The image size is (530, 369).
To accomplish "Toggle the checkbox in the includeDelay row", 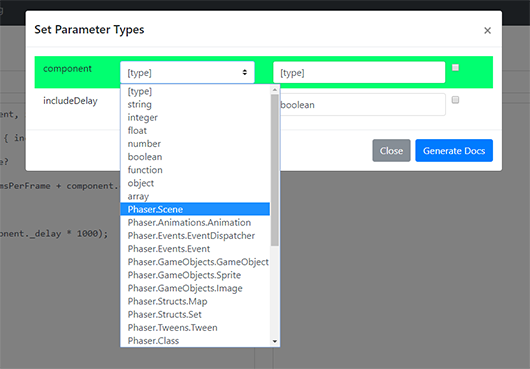I will tap(455, 100).
